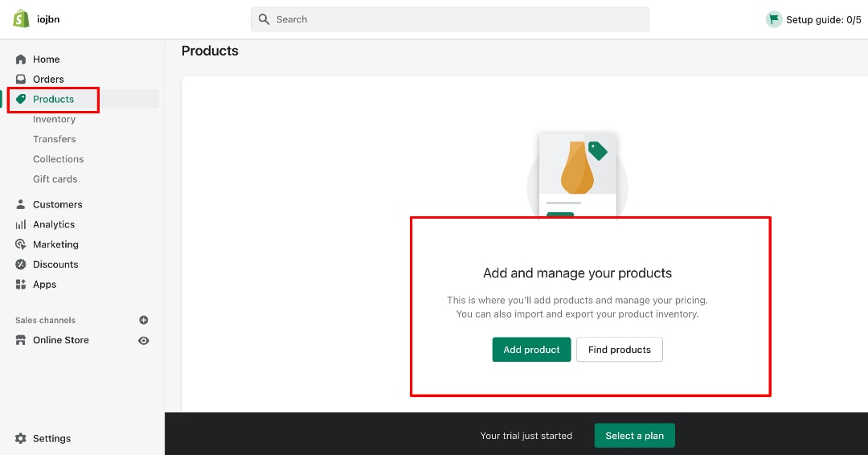Click the Settings gear icon
Image resolution: width=868 pixels, height=455 pixels.
pos(20,438)
